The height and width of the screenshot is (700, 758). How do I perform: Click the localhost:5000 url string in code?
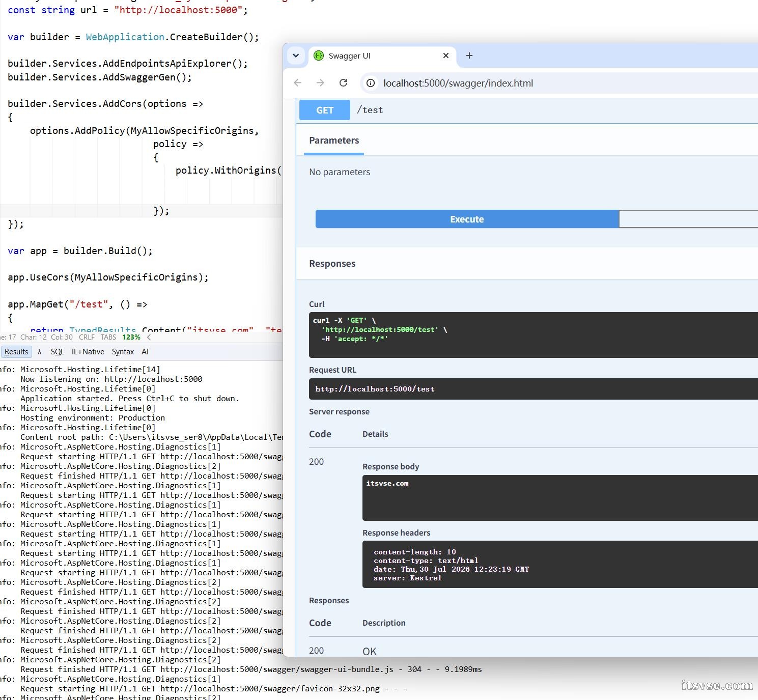point(178,10)
